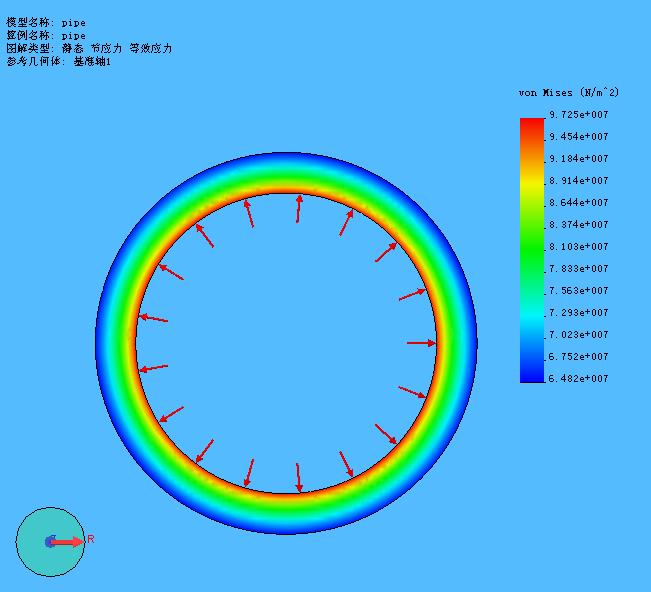Click the vertical stress color legend bar
The image size is (651, 592).
click(532, 250)
